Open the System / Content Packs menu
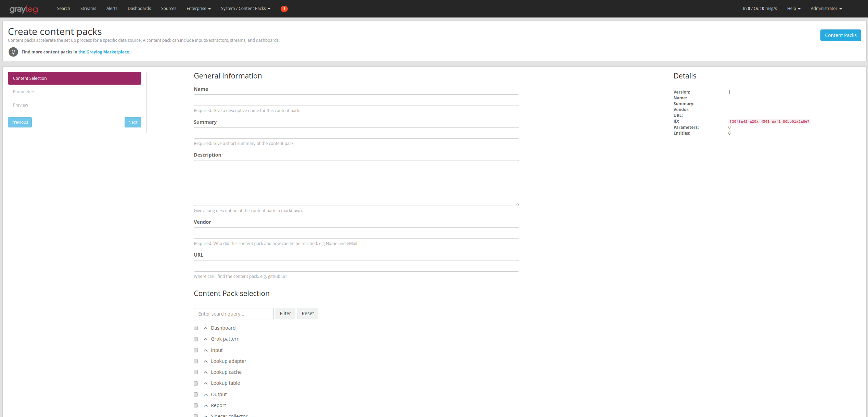Screen dimensions: 868x417 (x=245, y=9)
